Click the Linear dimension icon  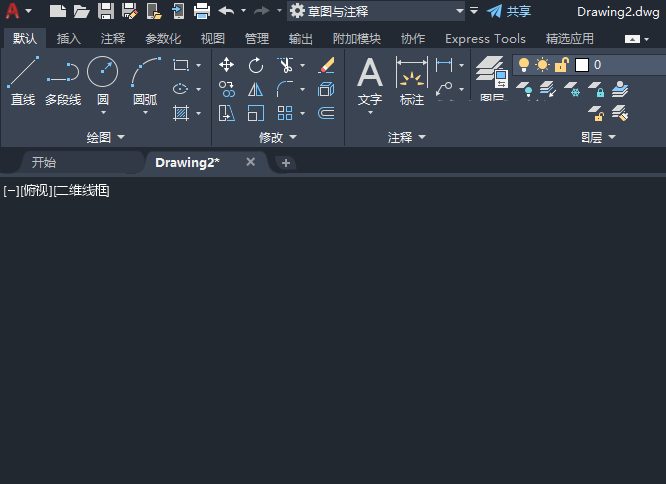(444, 65)
